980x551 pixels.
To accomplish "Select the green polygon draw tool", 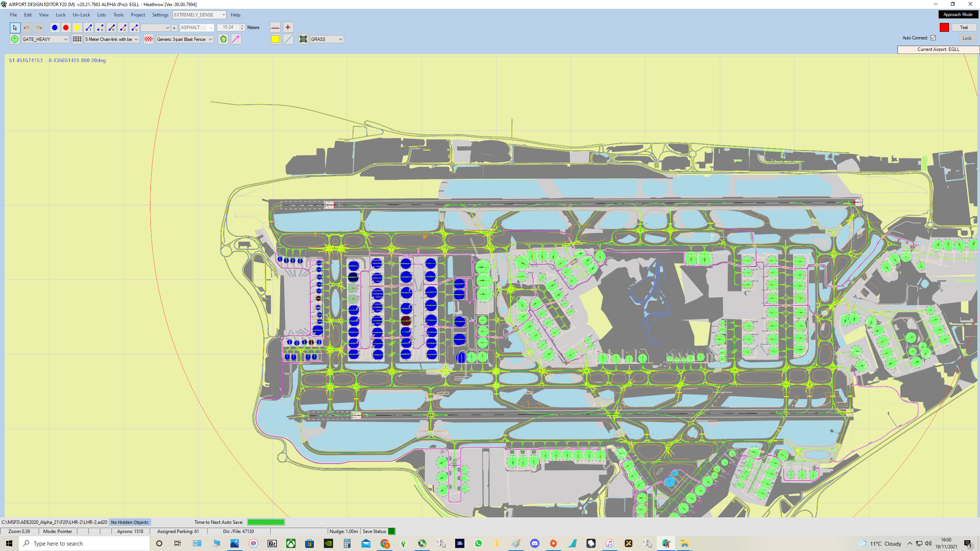I will [x=224, y=39].
